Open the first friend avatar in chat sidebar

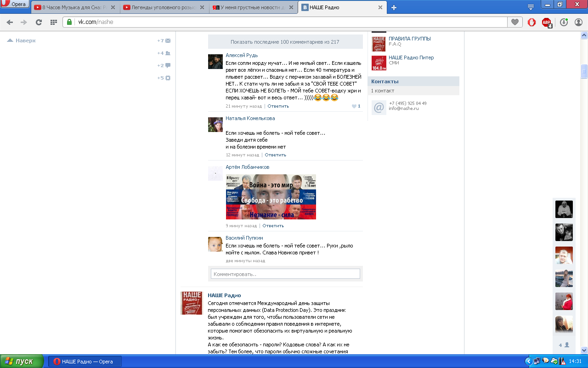pyautogui.click(x=564, y=209)
